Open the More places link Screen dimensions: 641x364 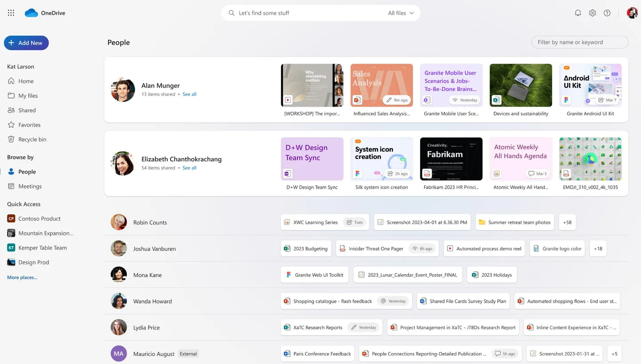[22, 277]
